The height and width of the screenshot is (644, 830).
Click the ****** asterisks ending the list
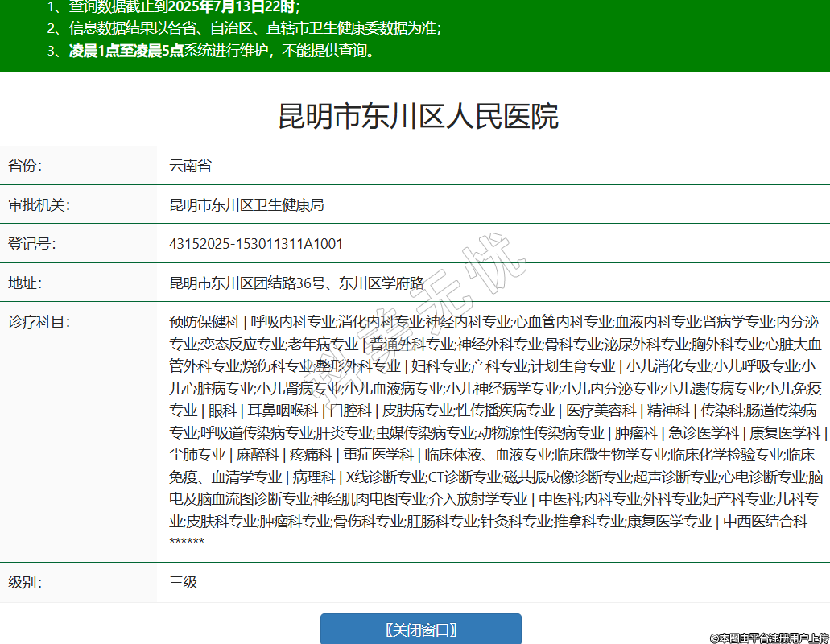tap(187, 542)
